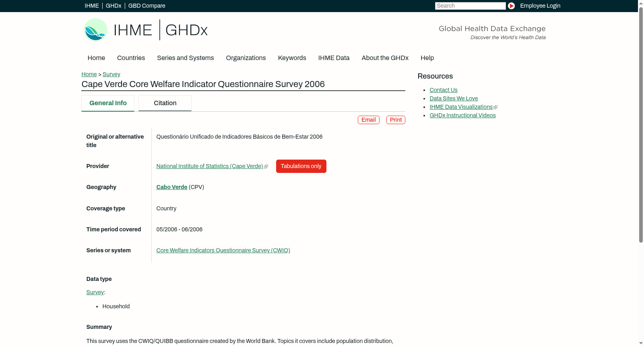Click Survey breadcrumb link
Image resolution: width=644 pixels, height=347 pixels.
pos(111,74)
